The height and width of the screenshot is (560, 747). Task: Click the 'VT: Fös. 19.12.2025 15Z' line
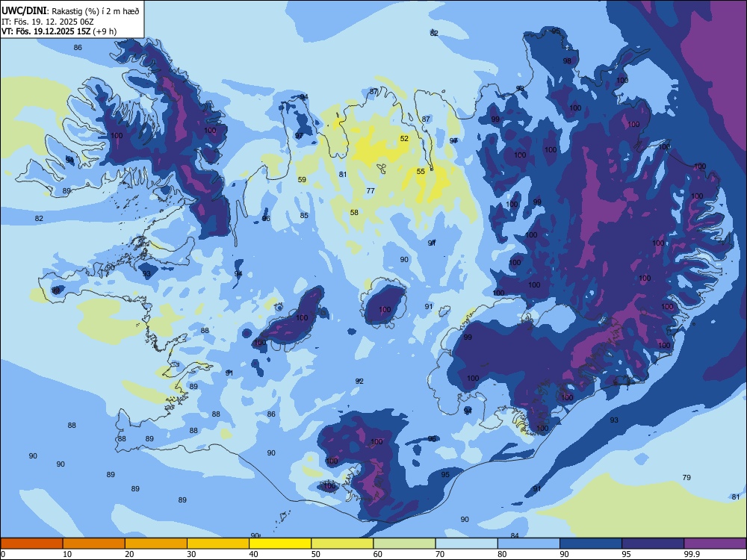pos(46,31)
